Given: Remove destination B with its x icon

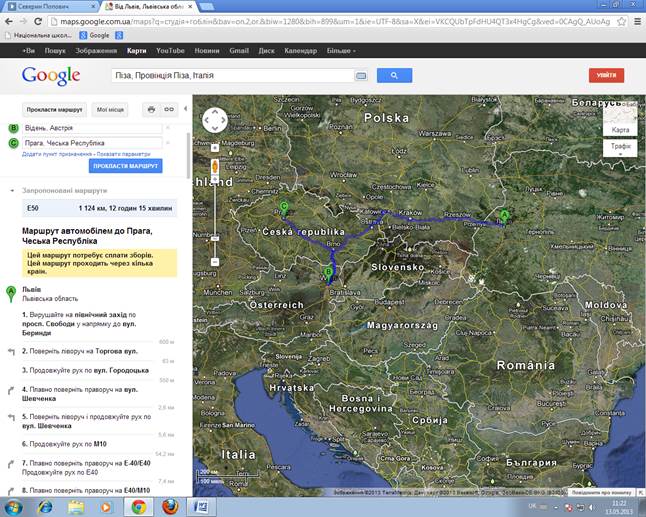Looking at the screenshot, I should (x=168, y=128).
